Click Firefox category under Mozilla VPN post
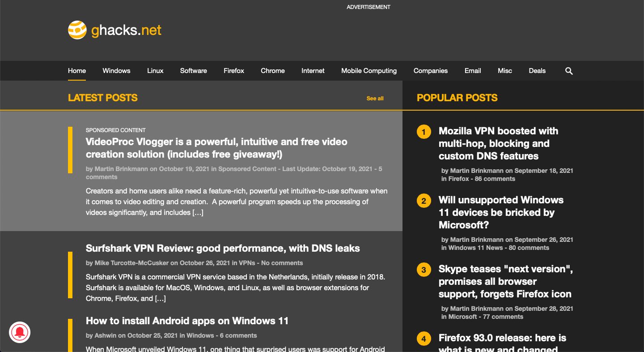Viewport: 644px width, 352px height. 459,179
